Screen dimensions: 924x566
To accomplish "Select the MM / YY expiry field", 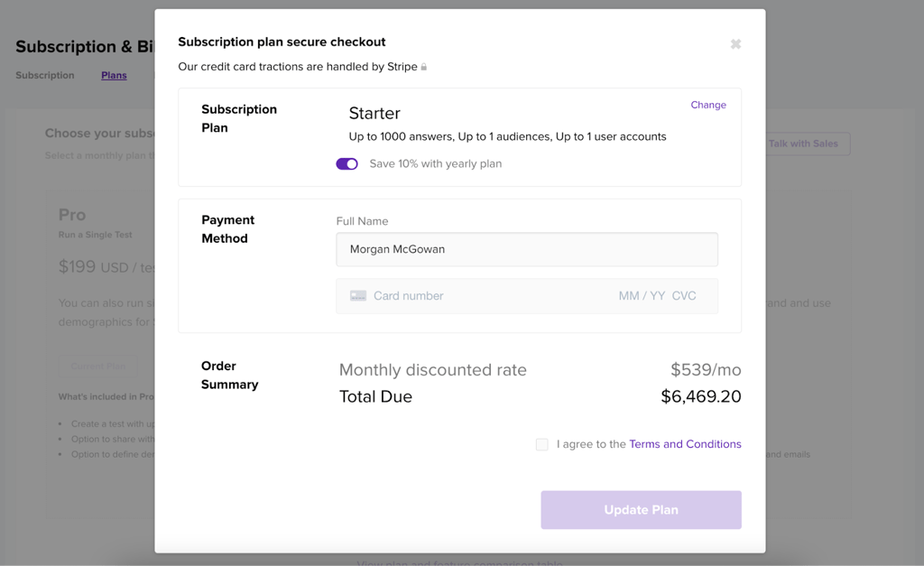I will [x=642, y=296].
